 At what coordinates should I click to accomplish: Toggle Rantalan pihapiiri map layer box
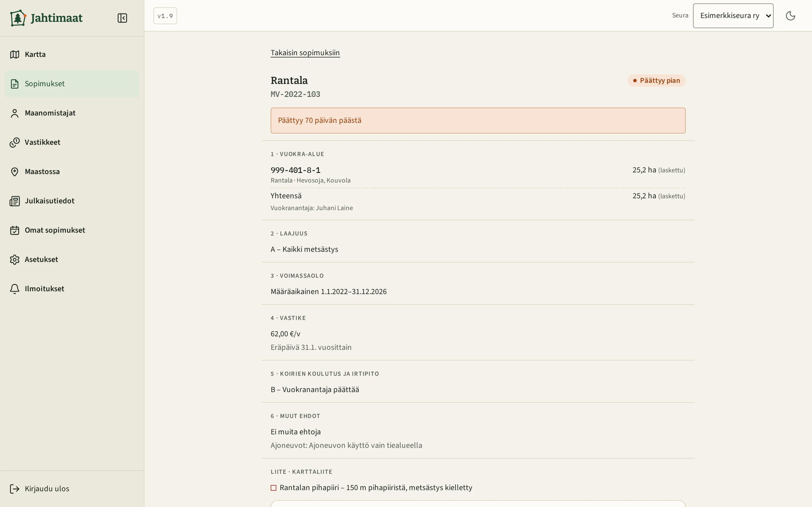[273, 488]
